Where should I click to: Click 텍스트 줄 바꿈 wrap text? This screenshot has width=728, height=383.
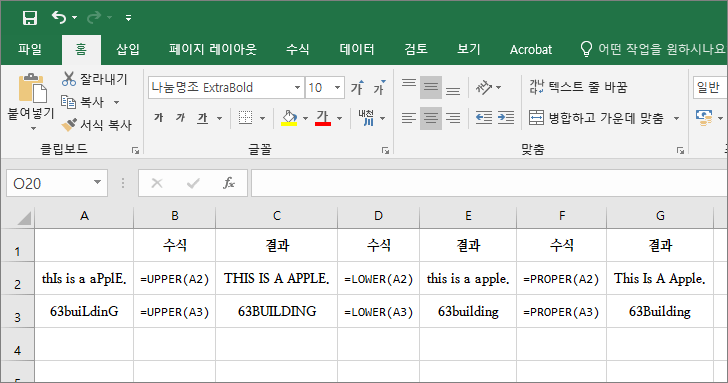578,87
